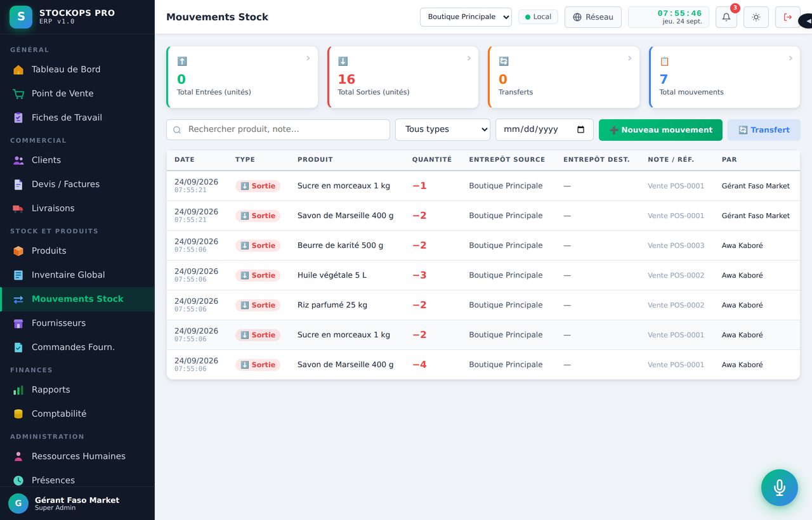
Task: Click the Rechercher produit search field
Action: [x=278, y=129]
